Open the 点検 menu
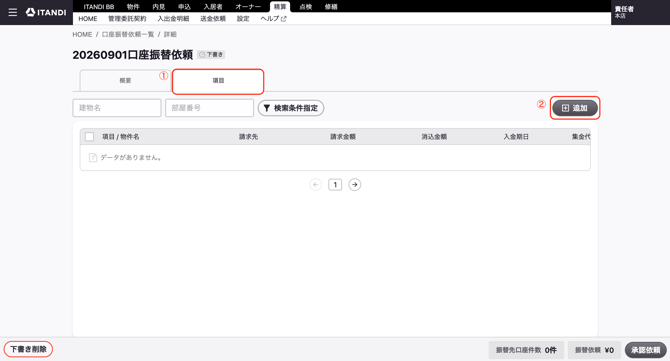 coord(305,7)
